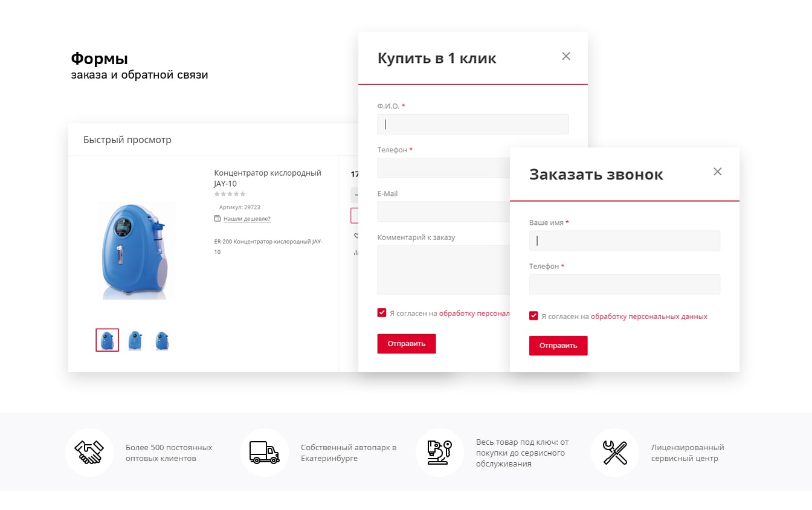The image size is (812, 510).
Task: Click the Более 500 постоянных оптовых клиентов text
Action: click(169, 453)
